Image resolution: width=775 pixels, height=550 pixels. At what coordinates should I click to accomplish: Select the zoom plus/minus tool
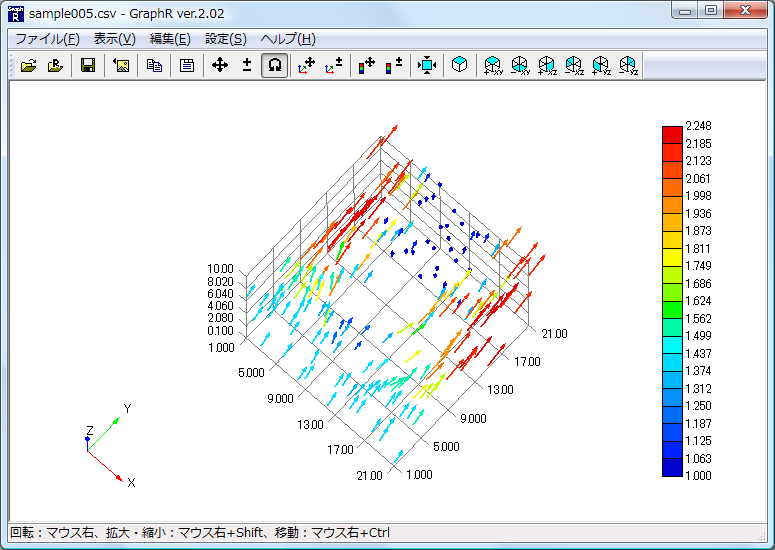(247, 66)
